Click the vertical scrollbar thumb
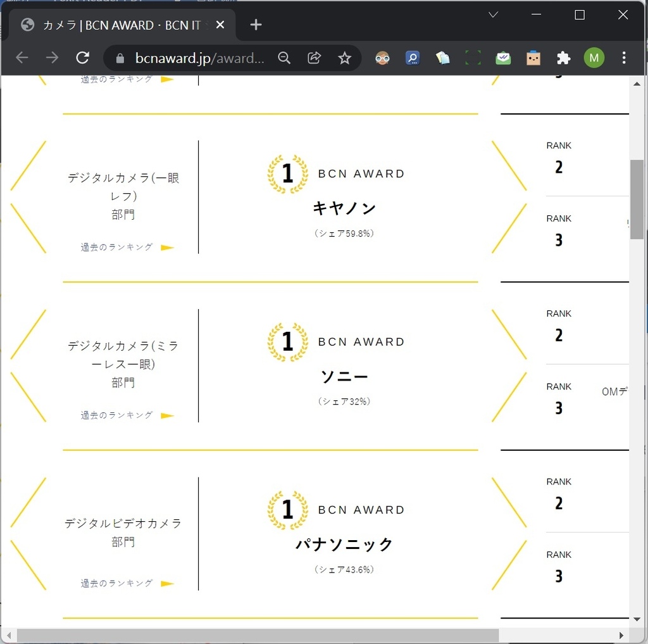This screenshot has width=648, height=644. pyautogui.click(x=637, y=199)
